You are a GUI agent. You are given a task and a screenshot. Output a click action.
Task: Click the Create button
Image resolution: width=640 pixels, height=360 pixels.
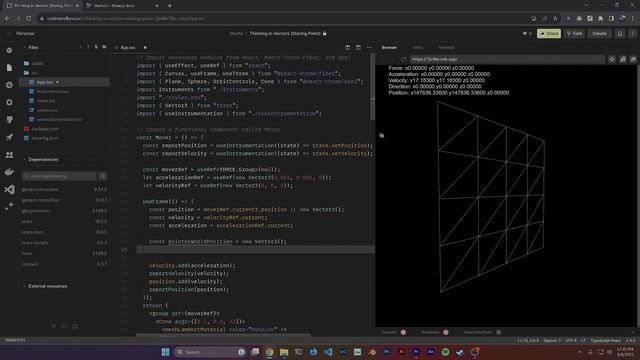(599, 33)
